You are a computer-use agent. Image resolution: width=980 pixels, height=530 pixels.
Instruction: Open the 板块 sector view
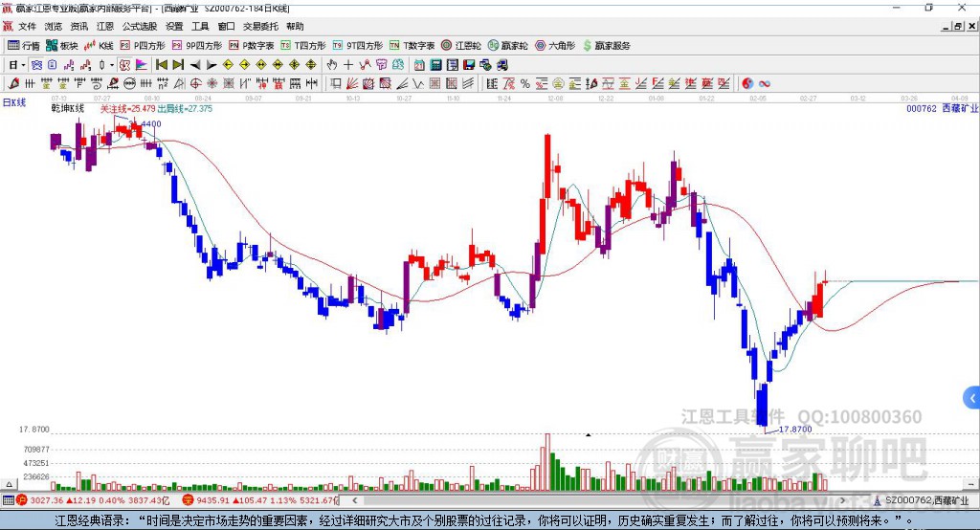[62, 46]
